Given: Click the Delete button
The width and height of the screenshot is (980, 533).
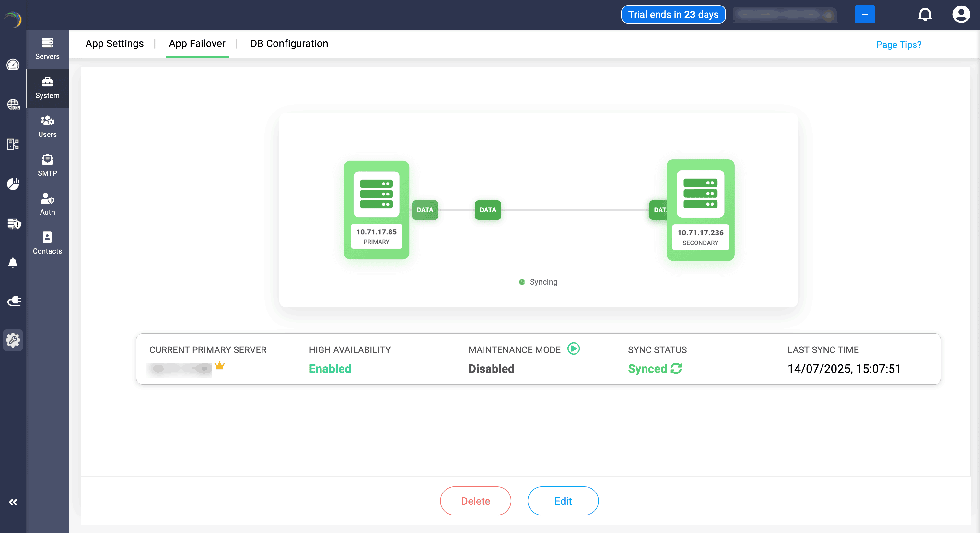Looking at the screenshot, I should coord(475,501).
